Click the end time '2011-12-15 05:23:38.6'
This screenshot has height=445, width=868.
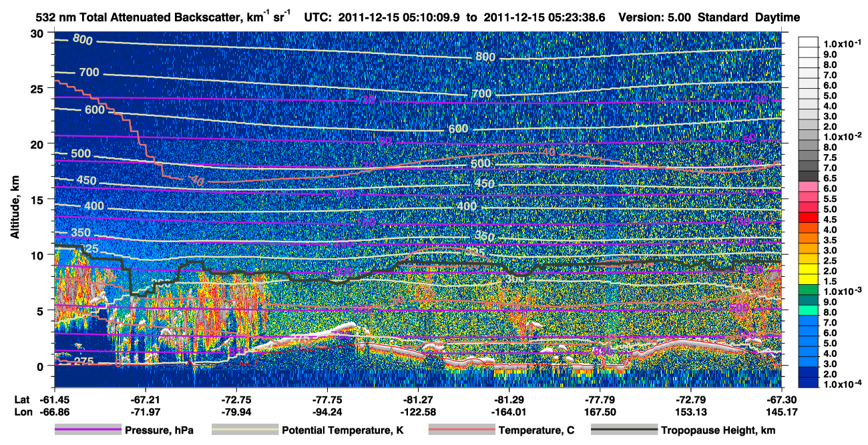pos(544,18)
